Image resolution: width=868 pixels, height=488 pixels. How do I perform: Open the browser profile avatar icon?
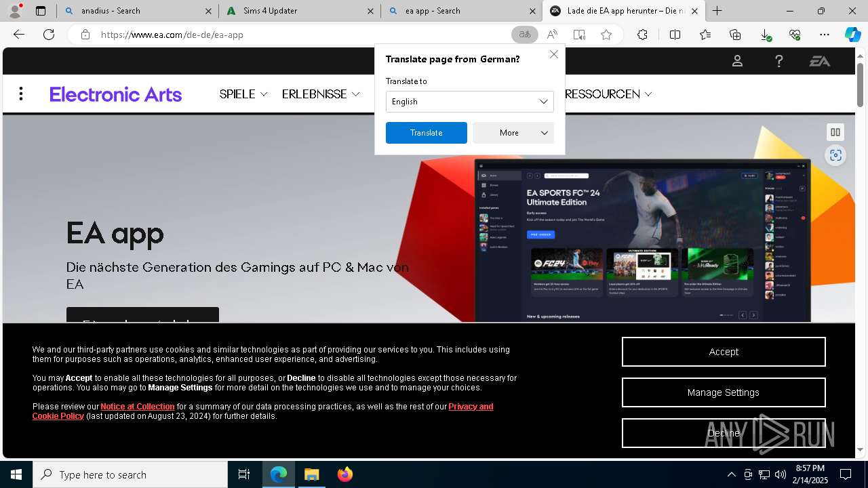14,10
